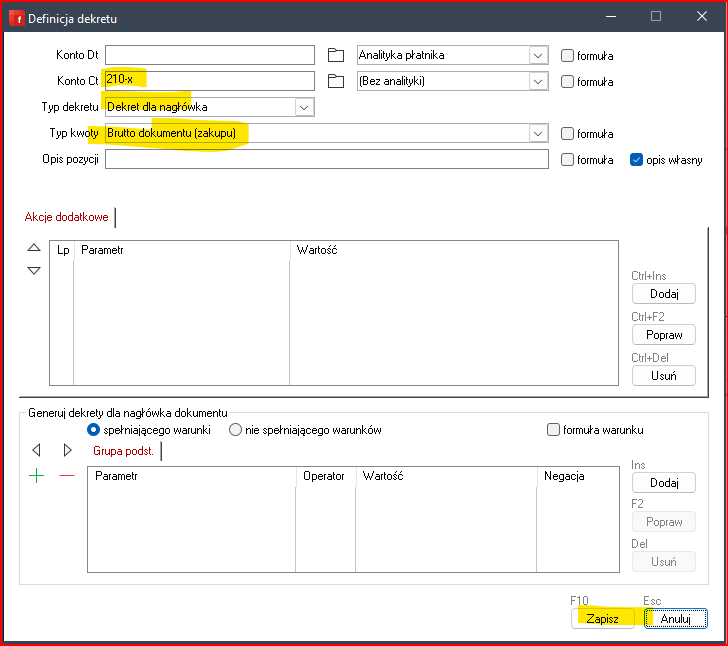
Task: Open the Grupa podst. tab
Action: 124,450
